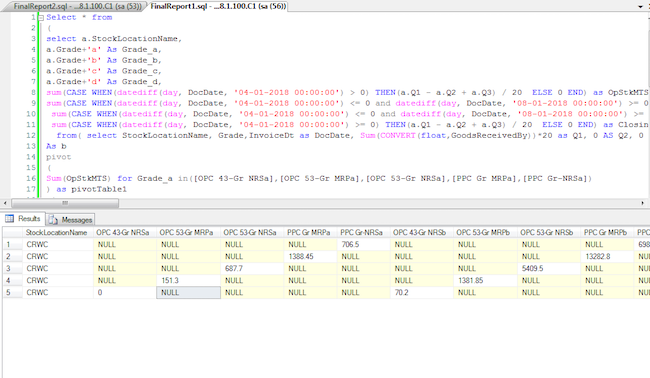Click 'Grade_c' alias in line 6
The width and height of the screenshot is (650, 378).
[x=139, y=71]
